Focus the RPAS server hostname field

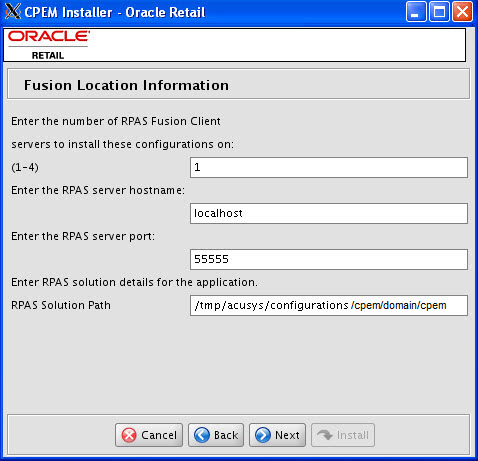(329, 213)
